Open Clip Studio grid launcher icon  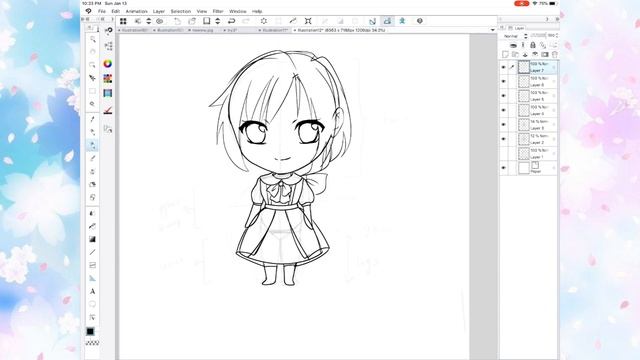pos(123,21)
